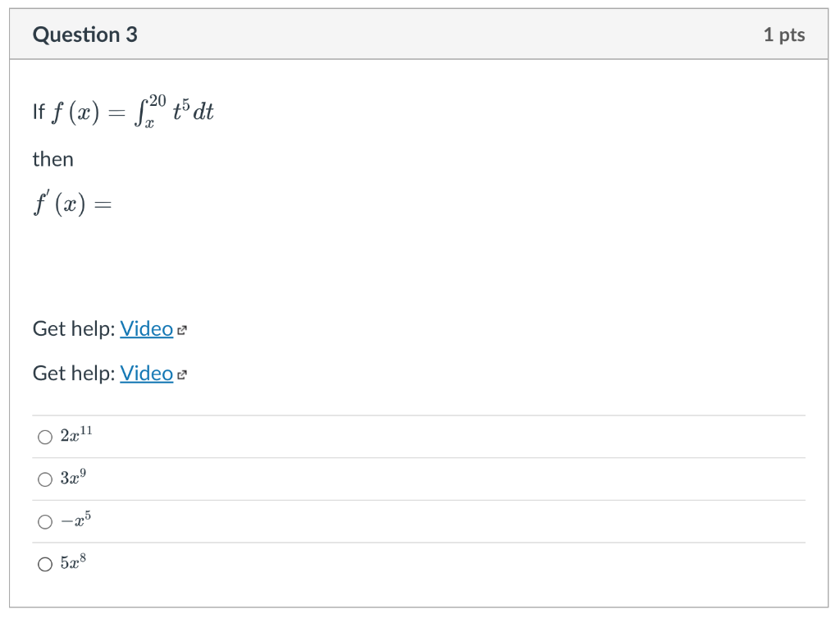Click the Question 3 header
This screenshot has width=840, height=619.
(x=85, y=34)
